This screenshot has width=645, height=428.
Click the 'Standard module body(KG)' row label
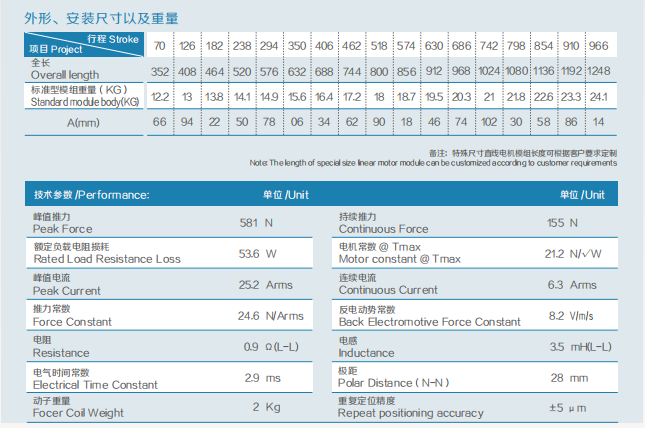[85, 102]
